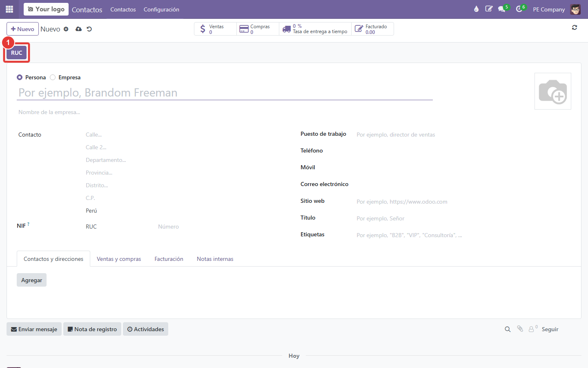The height and width of the screenshot is (368, 588).
Task: Select the Empresa radio button
Action: pos(53,77)
